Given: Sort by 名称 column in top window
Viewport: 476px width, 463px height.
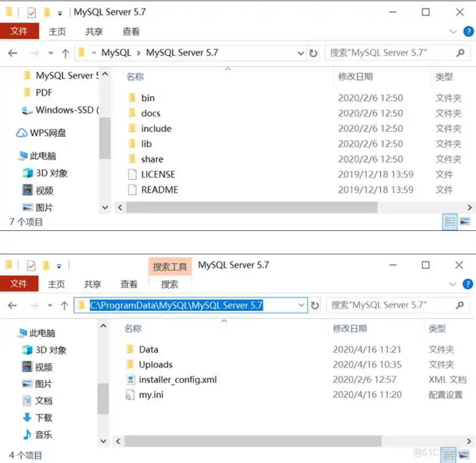Looking at the screenshot, I should pos(135,77).
